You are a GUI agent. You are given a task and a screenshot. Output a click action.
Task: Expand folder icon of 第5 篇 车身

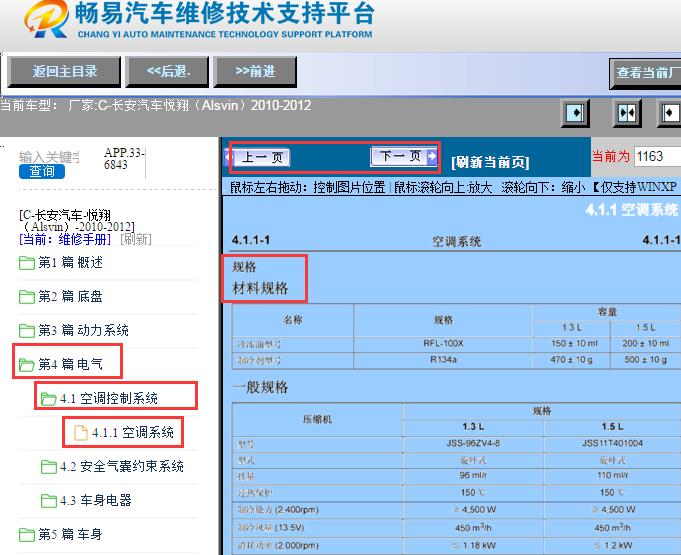point(27,534)
